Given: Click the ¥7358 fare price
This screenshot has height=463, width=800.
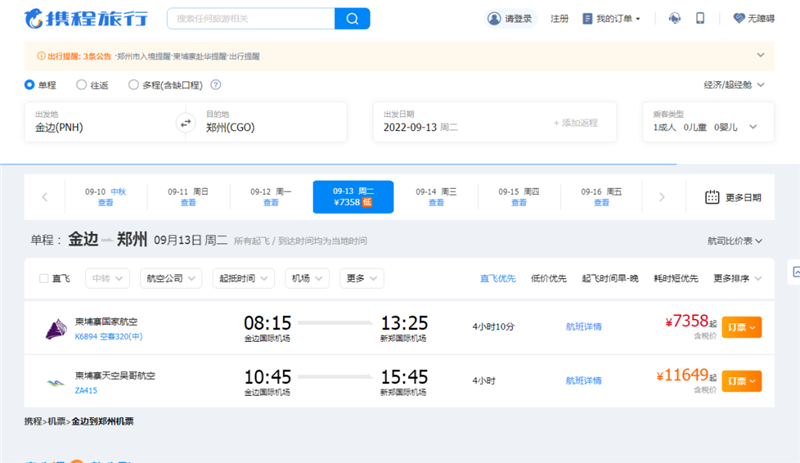Looking at the screenshot, I should click(x=687, y=321).
